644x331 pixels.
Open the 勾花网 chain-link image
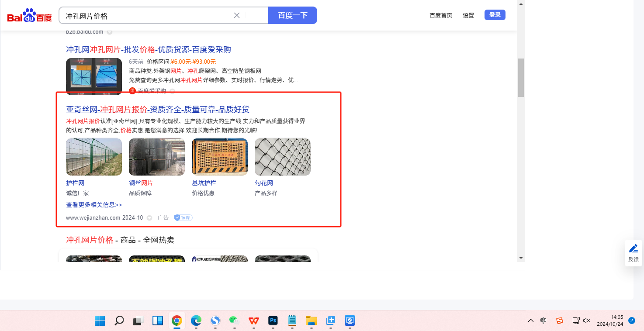pyautogui.click(x=283, y=157)
